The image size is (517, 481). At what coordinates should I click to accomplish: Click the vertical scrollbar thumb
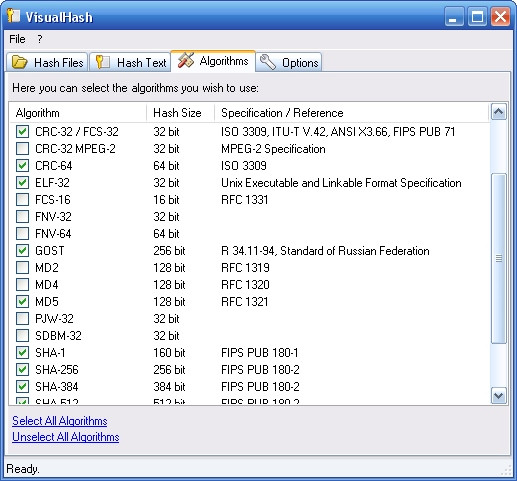499,258
